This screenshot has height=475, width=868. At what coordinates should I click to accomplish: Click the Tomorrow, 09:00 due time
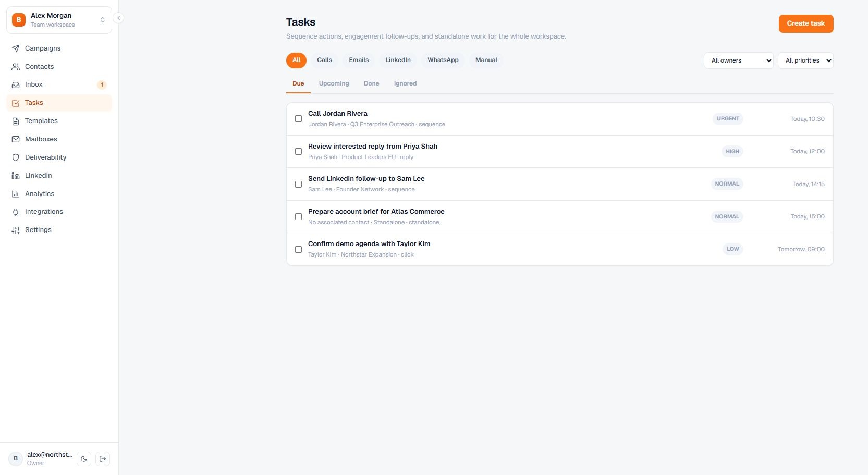tap(801, 249)
